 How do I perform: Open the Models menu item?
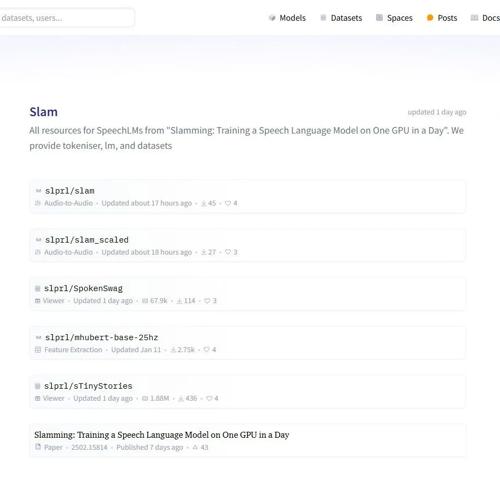pyautogui.click(x=287, y=18)
